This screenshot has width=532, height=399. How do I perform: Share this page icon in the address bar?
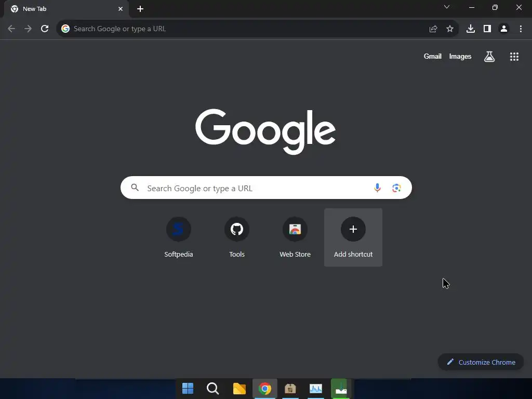point(433,29)
